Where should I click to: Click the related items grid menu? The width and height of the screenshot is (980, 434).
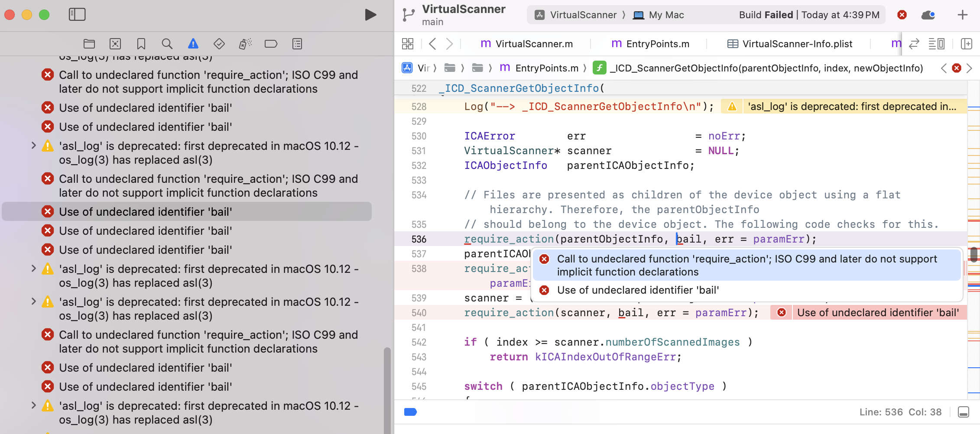(408, 44)
